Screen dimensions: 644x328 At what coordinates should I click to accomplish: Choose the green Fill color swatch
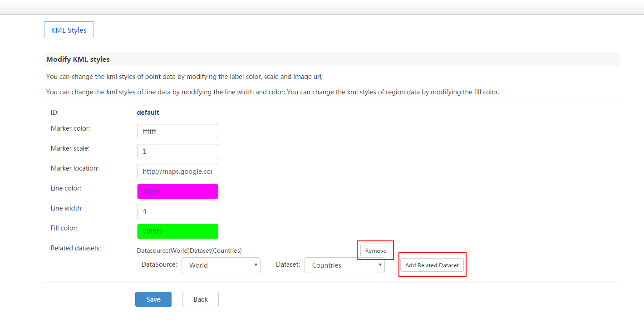coord(177,231)
